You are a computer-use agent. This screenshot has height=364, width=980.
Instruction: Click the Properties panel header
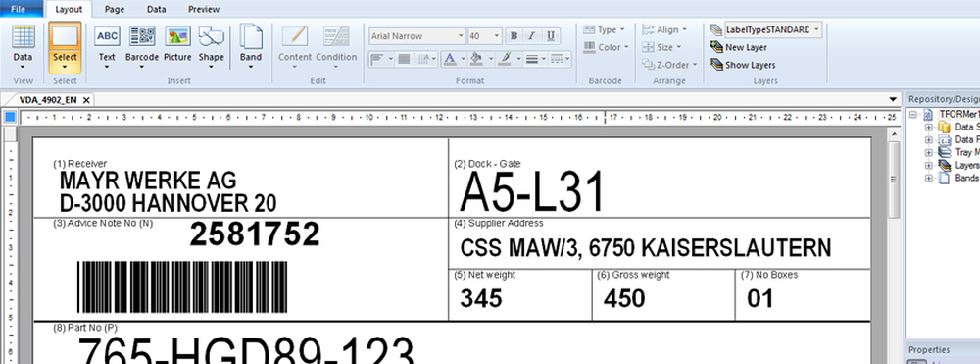pyautogui.click(x=942, y=349)
